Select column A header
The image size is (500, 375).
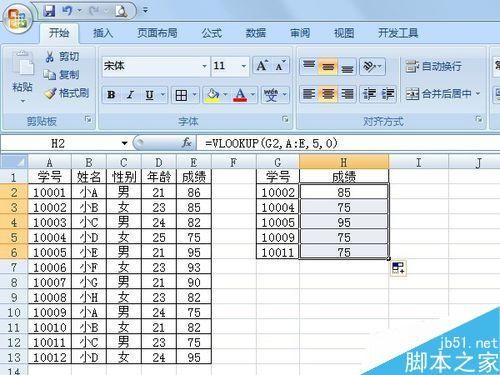[x=50, y=162]
